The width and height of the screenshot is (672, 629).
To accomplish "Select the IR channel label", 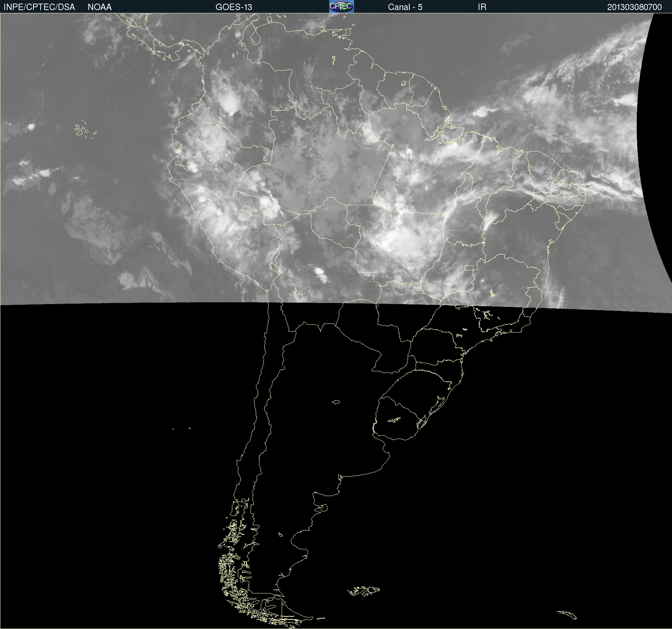I will (x=482, y=7).
